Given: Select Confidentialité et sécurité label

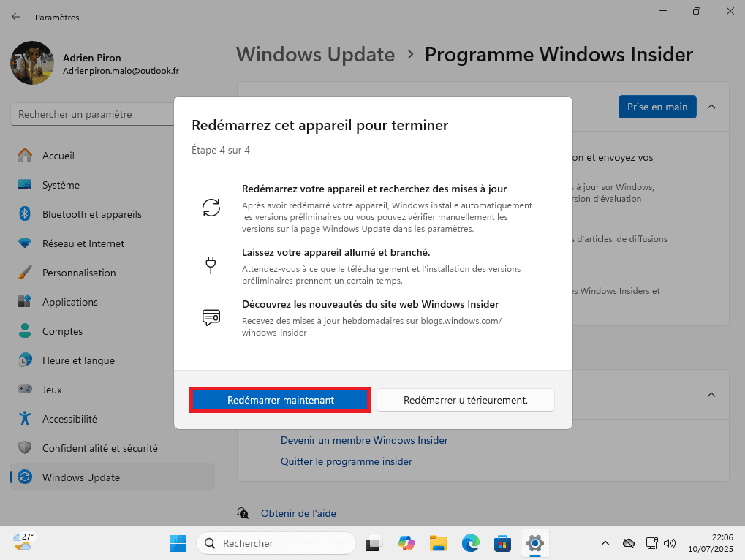Looking at the screenshot, I should (99, 448).
